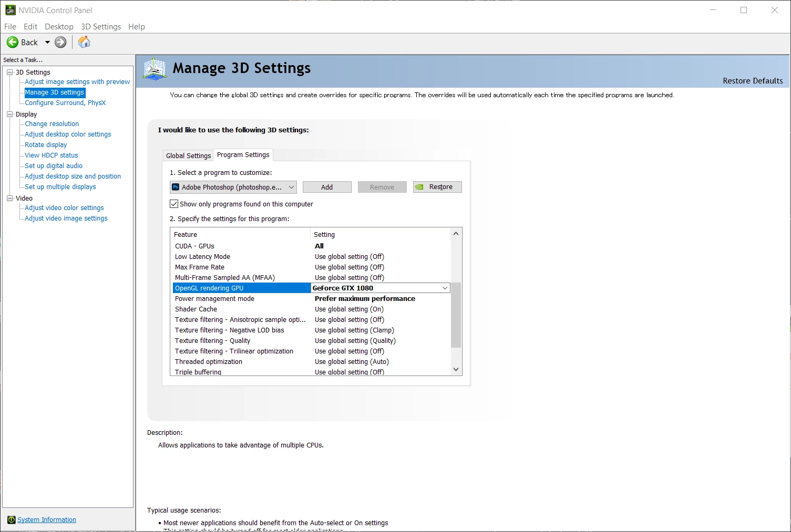Collapse the 3D Settings tree node
The width and height of the screenshot is (791, 532).
9,72
